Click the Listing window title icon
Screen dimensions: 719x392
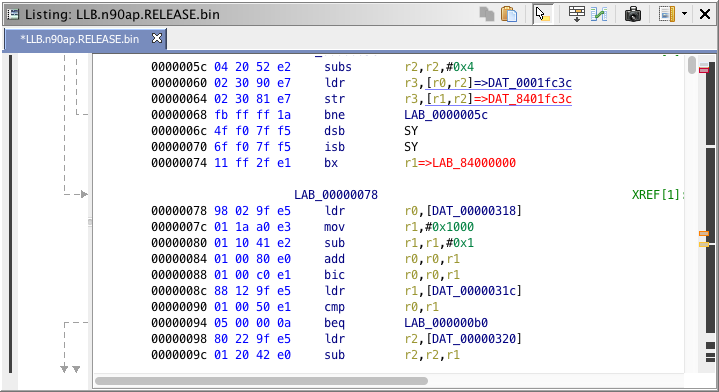[x=13, y=14]
